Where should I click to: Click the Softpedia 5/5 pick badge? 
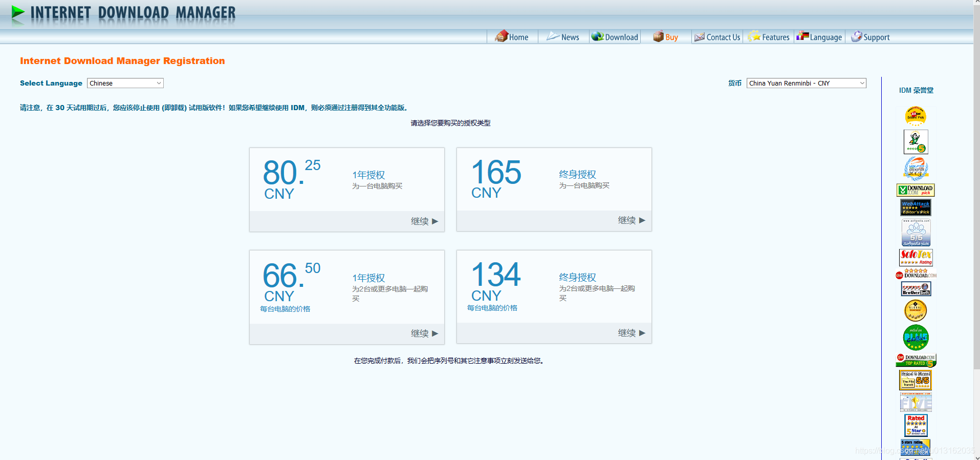(x=916, y=233)
